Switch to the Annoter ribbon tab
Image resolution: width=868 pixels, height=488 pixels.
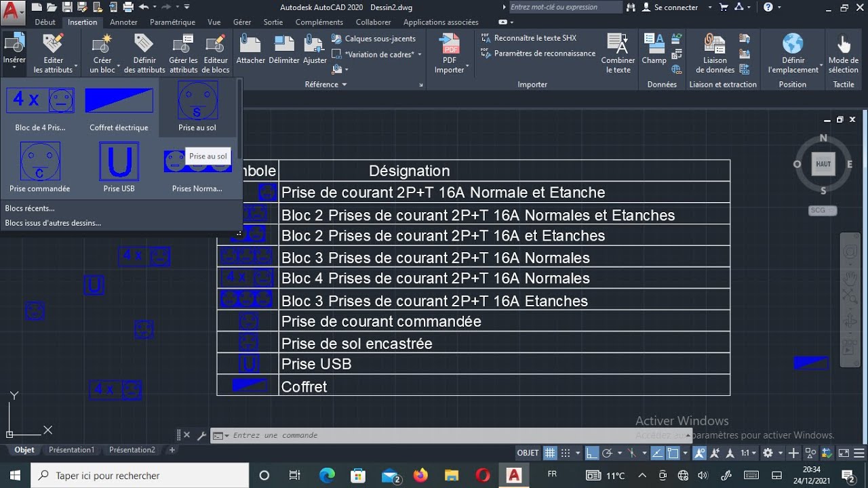click(123, 22)
